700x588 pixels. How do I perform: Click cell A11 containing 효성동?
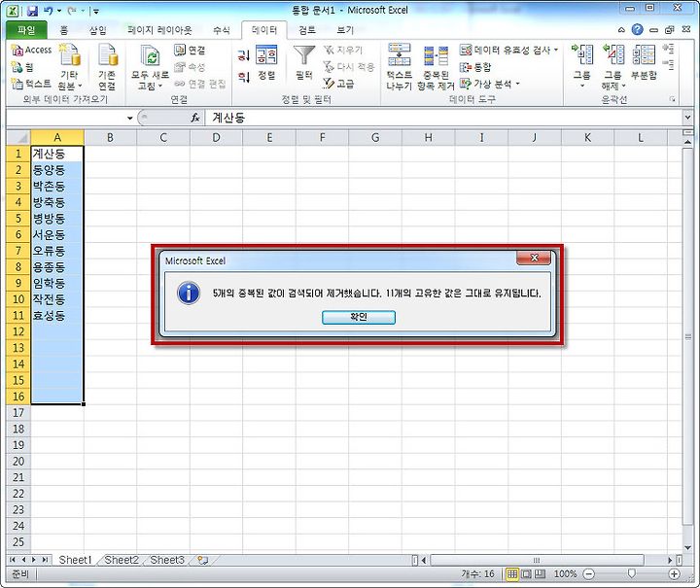(x=57, y=316)
